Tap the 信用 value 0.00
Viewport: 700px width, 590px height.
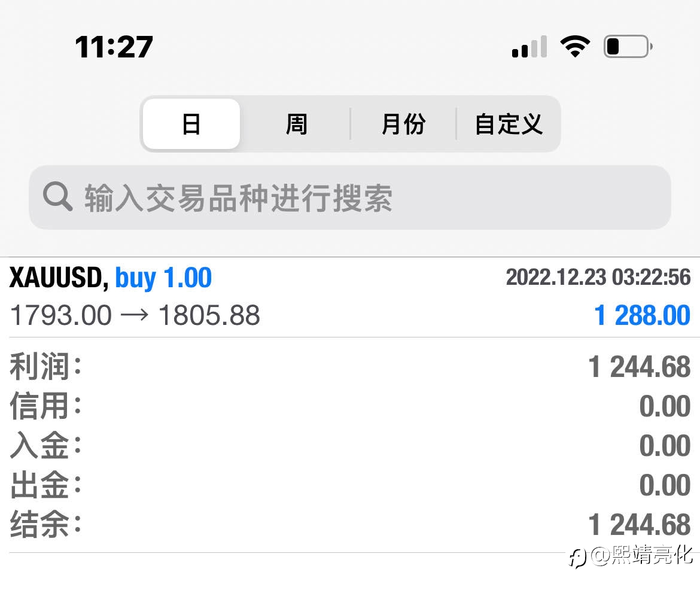coord(665,406)
